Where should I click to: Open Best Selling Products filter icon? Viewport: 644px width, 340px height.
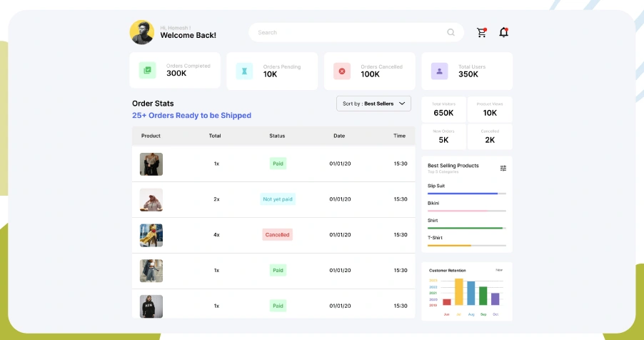click(x=503, y=168)
